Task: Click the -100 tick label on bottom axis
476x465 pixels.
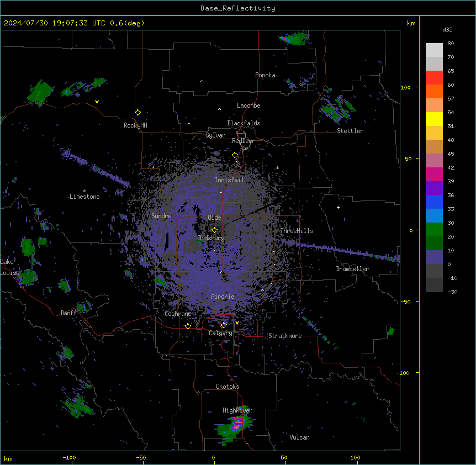Action: [69, 457]
